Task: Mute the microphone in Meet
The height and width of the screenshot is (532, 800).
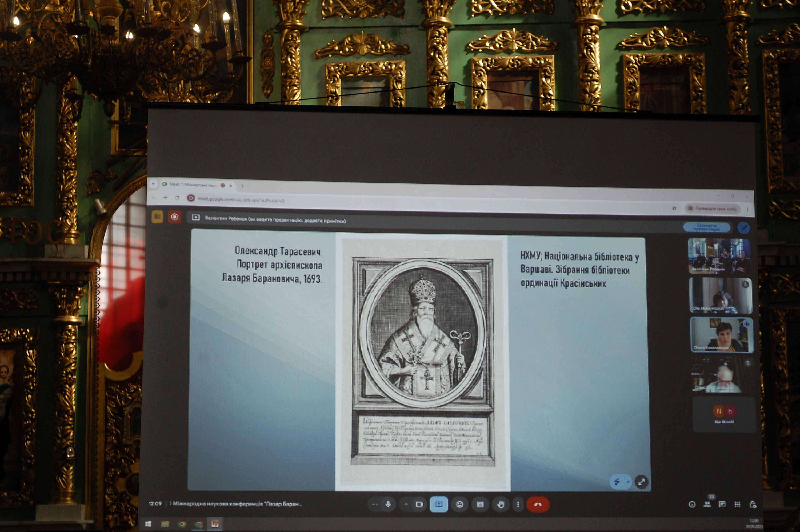Action: pos(388,504)
